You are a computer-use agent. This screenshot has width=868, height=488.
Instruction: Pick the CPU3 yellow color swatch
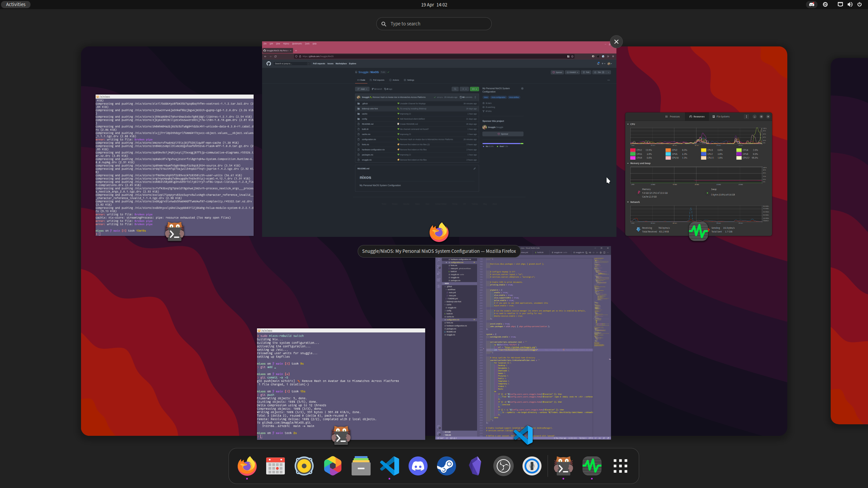pos(704,150)
